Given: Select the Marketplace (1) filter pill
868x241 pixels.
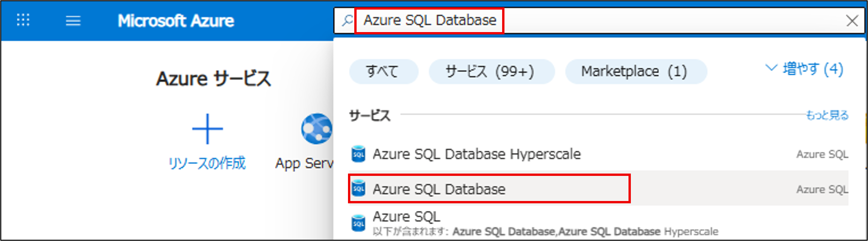Looking at the screenshot, I should tap(635, 71).
